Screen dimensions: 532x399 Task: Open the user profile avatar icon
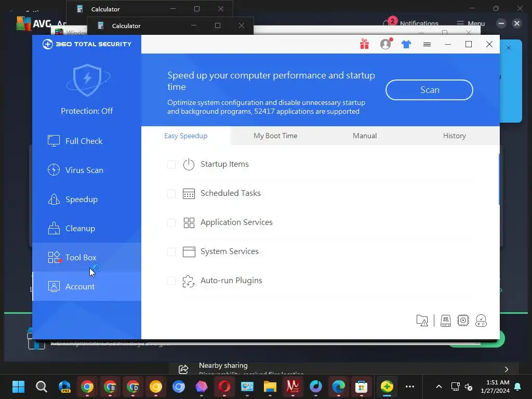point(386,44)
